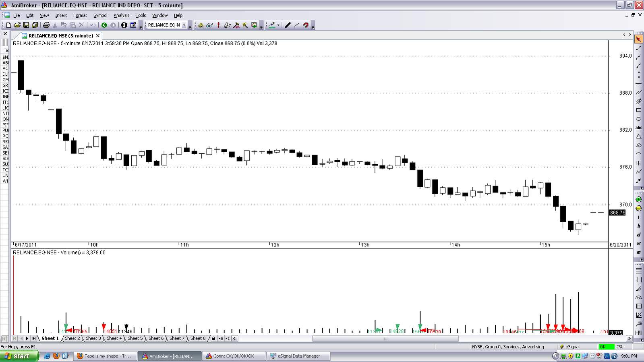Select the trend line drawing tool

[x=639, y=48]
